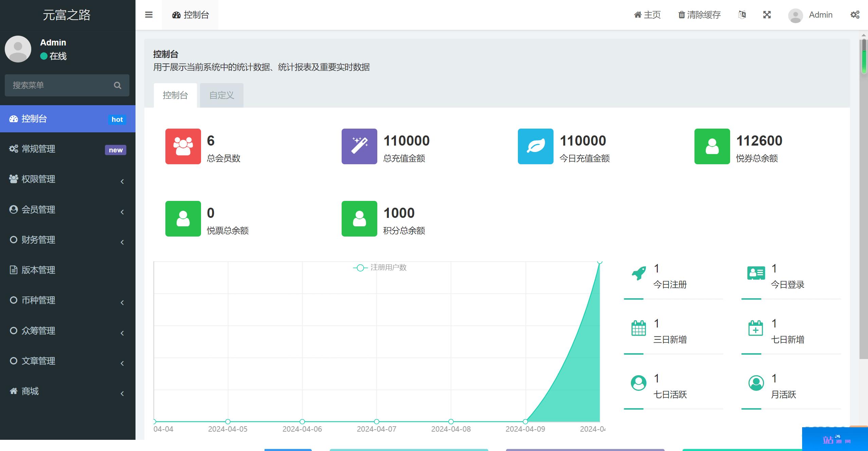Click the 110000 总充值金额 value
Viewport: 868px width, 451px height.
click(x=406, y=140)
